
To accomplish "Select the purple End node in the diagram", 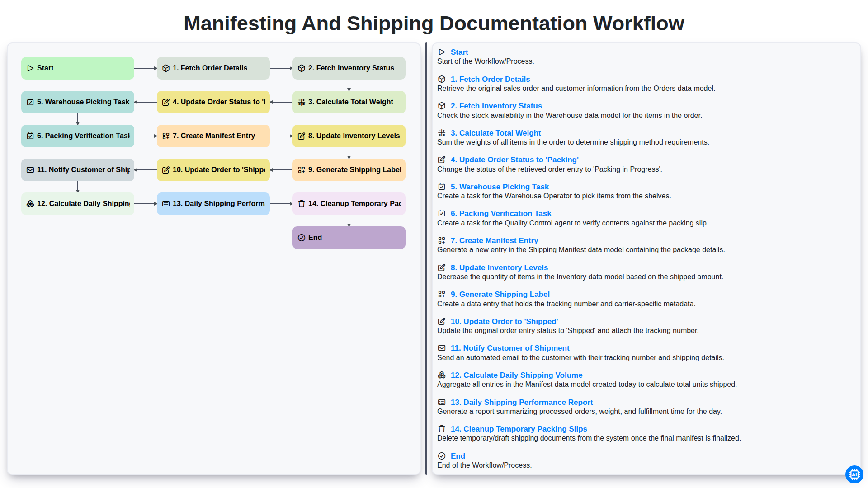I will [x=349, y=238].
